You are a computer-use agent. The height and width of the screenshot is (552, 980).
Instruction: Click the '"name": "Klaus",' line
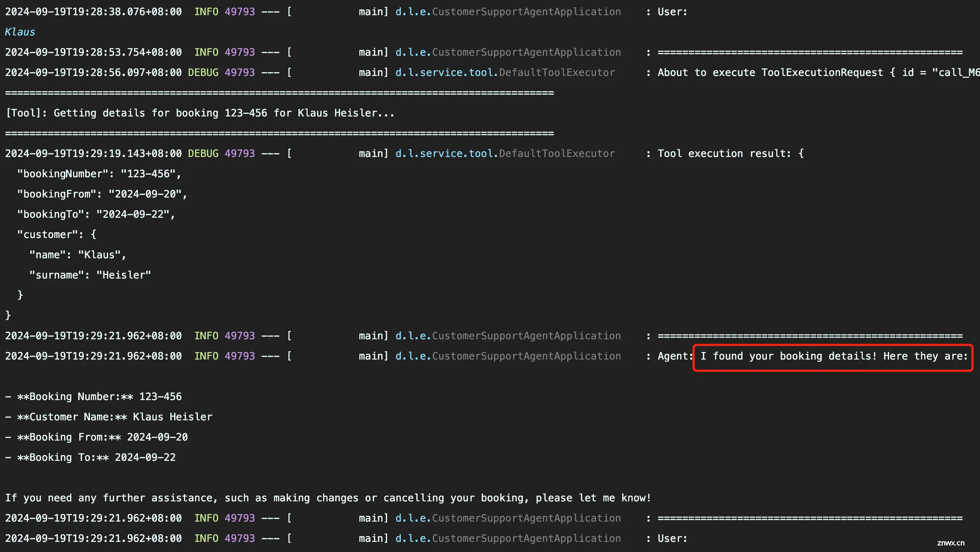tap(77, 255)
